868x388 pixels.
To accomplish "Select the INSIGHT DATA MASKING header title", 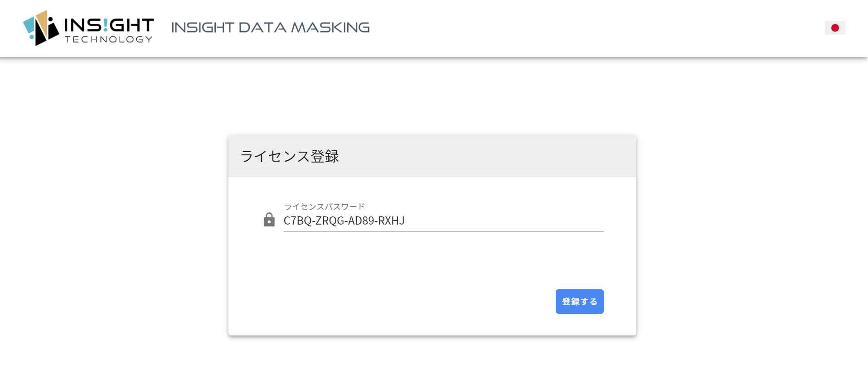I will pos(271,28).
